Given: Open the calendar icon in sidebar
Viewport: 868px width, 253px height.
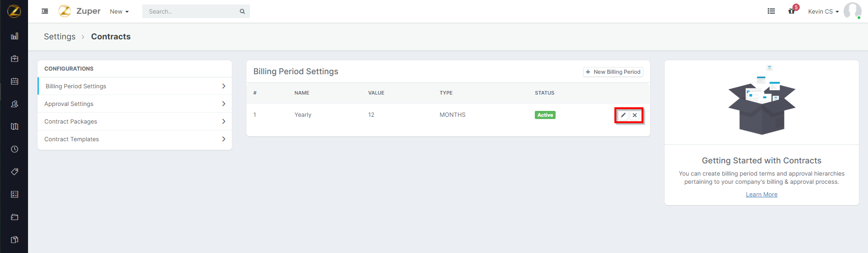Looking at the screenshot, I should pyautogui.click(x=14, y=81).
